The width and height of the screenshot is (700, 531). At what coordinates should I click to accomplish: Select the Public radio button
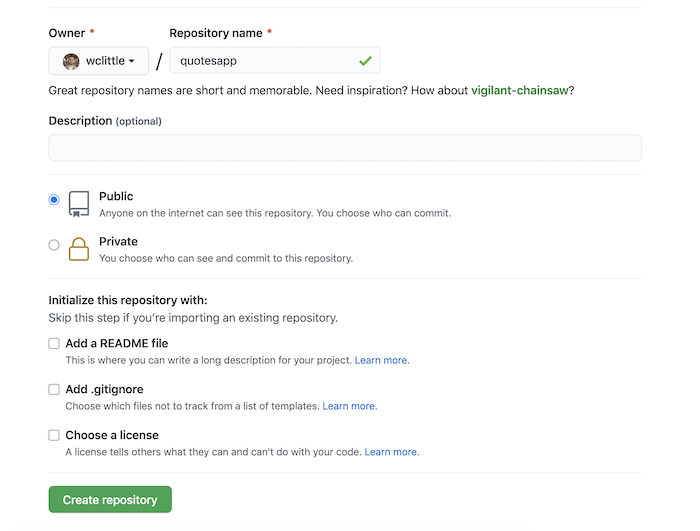54,200
